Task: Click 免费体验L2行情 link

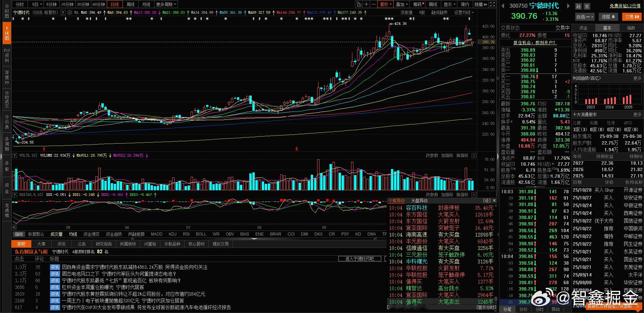Action: coord(625,6)
